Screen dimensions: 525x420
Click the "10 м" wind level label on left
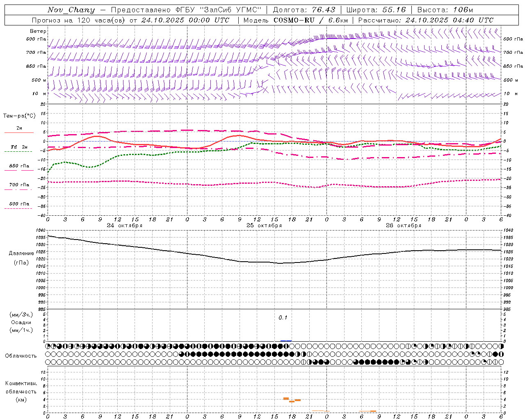coord(39,94)
